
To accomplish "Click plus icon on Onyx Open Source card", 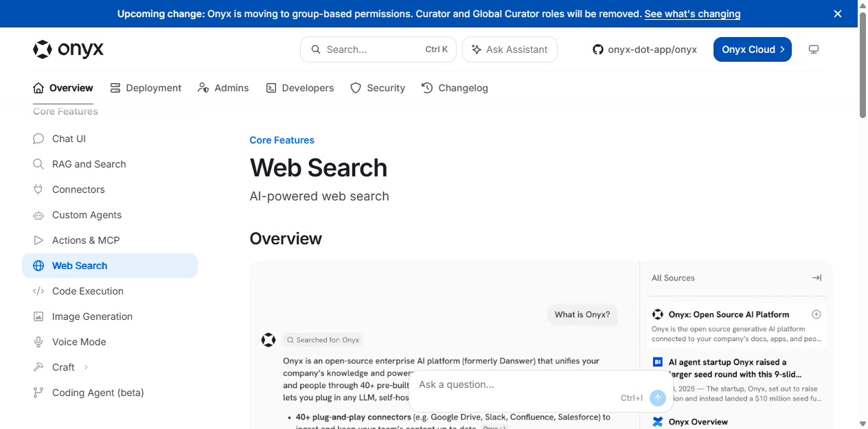I will 816,314.
